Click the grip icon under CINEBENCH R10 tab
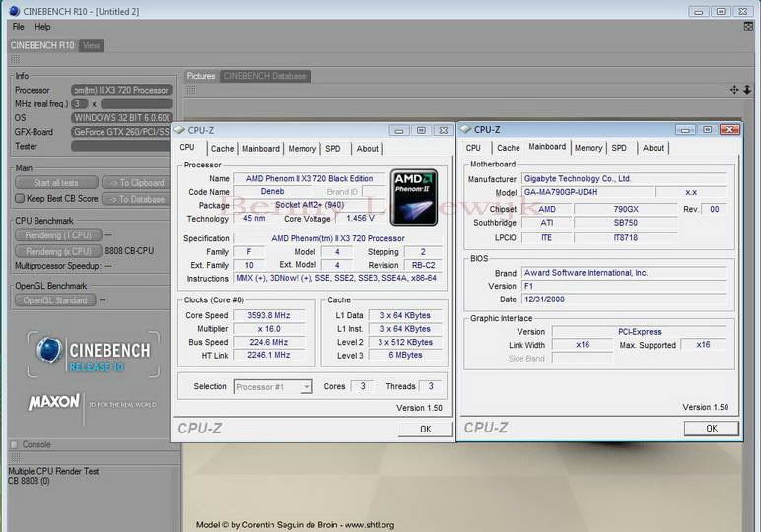The image size is (761, 532). click(x=16, y=59)
